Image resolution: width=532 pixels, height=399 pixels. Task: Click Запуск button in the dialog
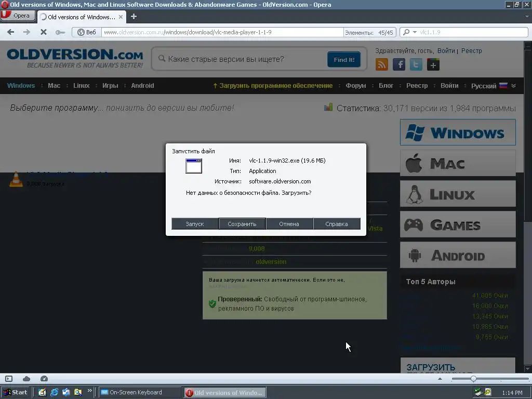pyautogui.click(x=195, y=224)
